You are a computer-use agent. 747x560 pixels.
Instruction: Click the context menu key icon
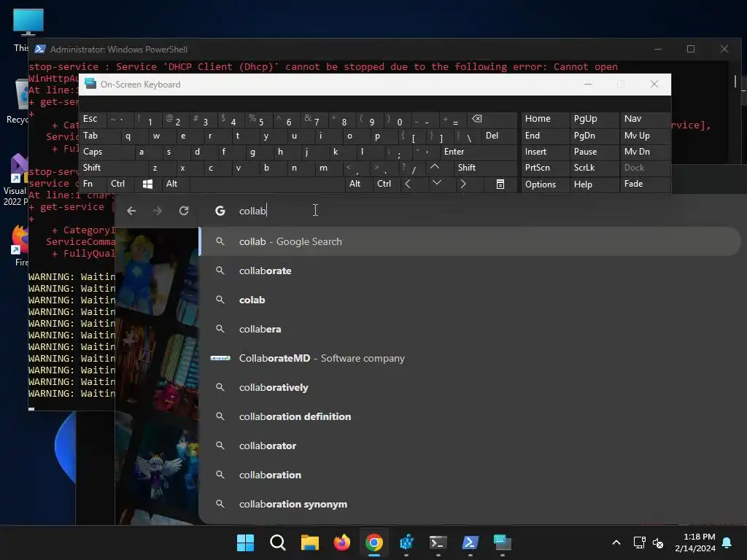click(500, 184)
